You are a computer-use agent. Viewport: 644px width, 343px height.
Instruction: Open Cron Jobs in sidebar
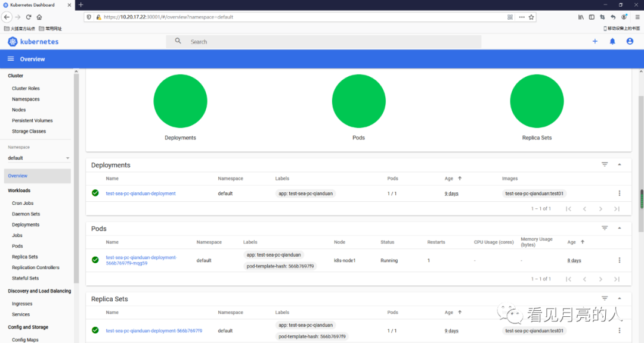23,203
